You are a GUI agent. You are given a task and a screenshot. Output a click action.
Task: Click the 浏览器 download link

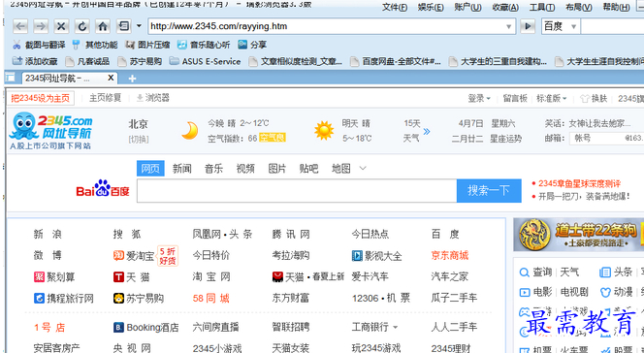[x=153, y=98]
